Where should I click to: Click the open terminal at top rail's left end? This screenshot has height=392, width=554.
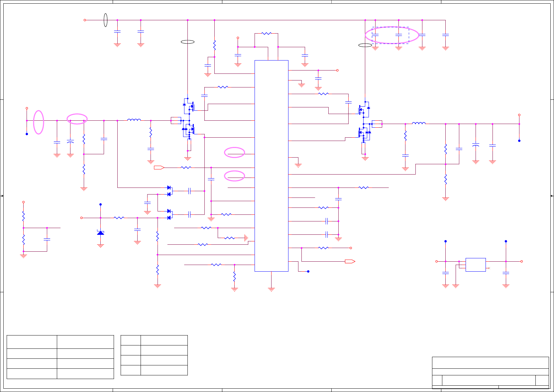(85, 20)
